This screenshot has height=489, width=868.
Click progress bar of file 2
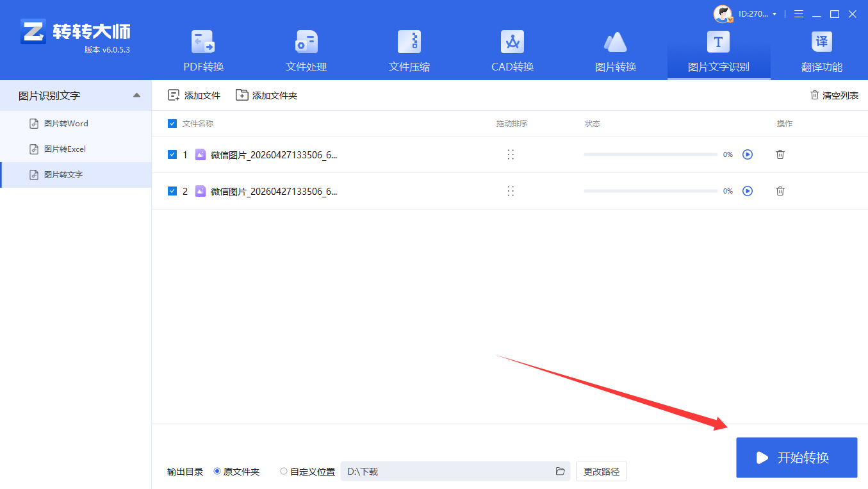click(651, 191)
